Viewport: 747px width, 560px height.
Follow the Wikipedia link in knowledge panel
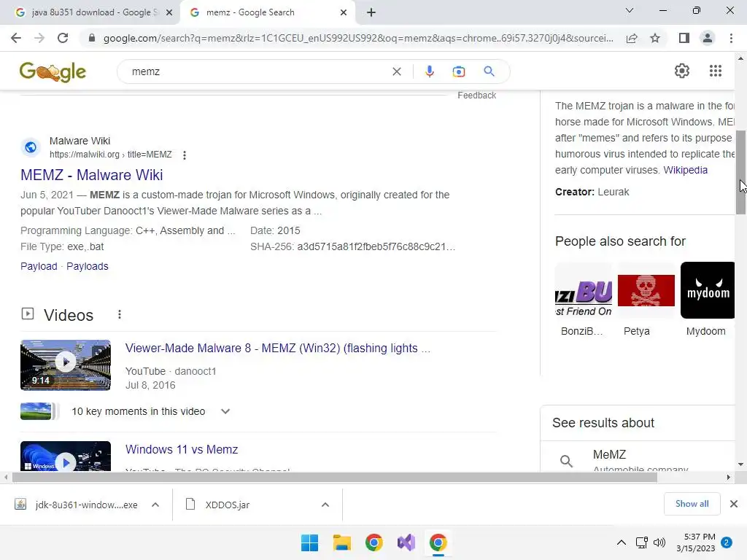coord(686,170)
